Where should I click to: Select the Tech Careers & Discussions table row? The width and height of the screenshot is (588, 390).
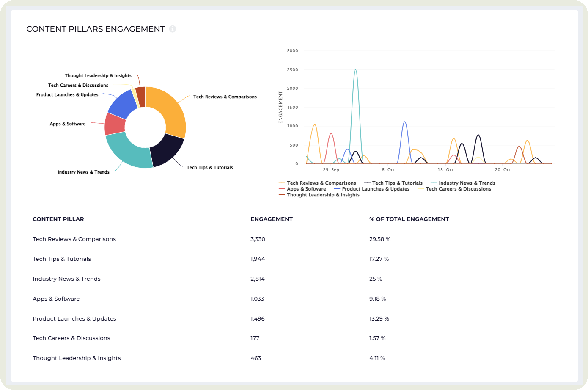[x=71, y=338]
